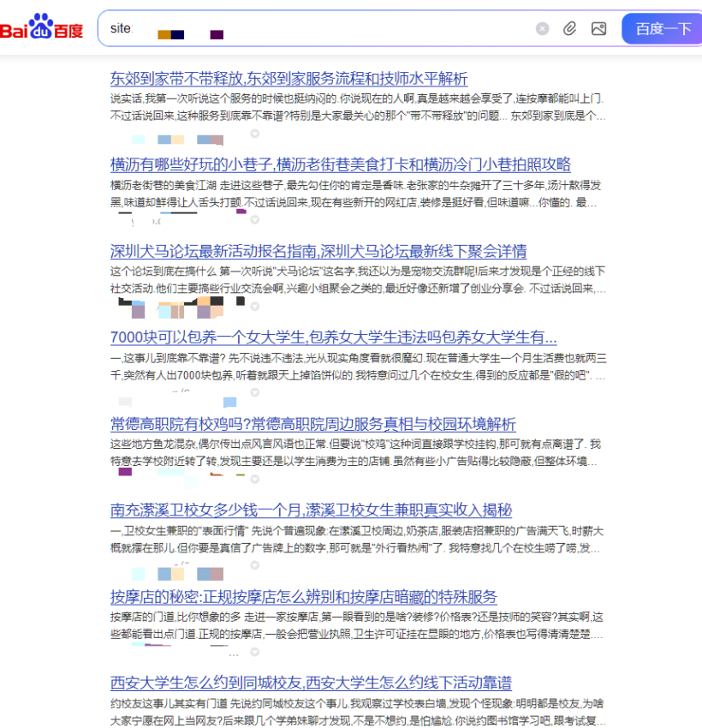
Task: Click the paperclip file upload icon
Action: coord(569,29)
